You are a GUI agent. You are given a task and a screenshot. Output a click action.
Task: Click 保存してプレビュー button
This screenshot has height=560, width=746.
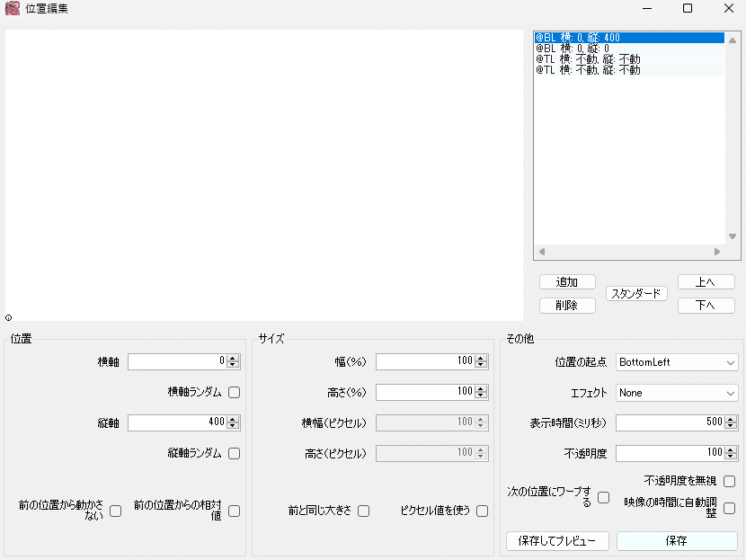pyautogui.click(x=557, y=541)
